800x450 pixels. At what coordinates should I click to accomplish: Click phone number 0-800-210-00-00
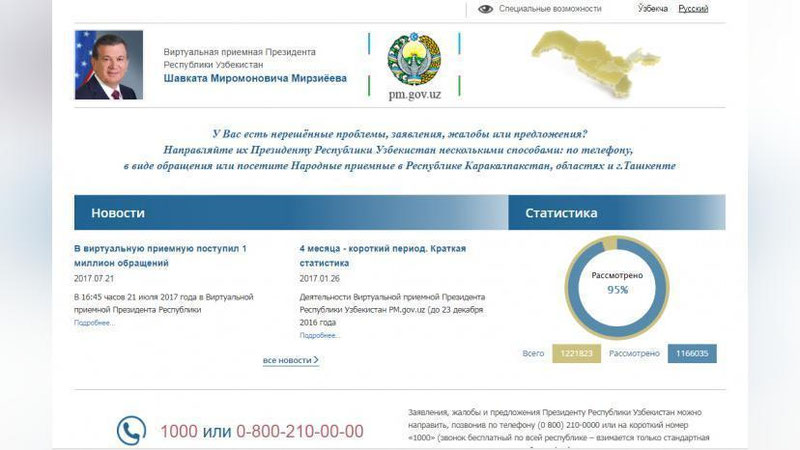[299, 432]
